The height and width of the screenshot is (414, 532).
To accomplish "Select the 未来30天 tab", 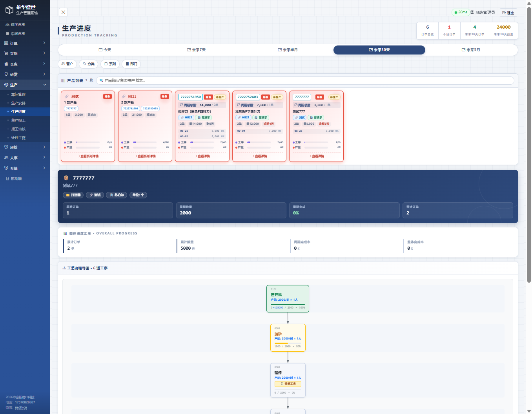I will pyautogui.click(x=379, y=50).
